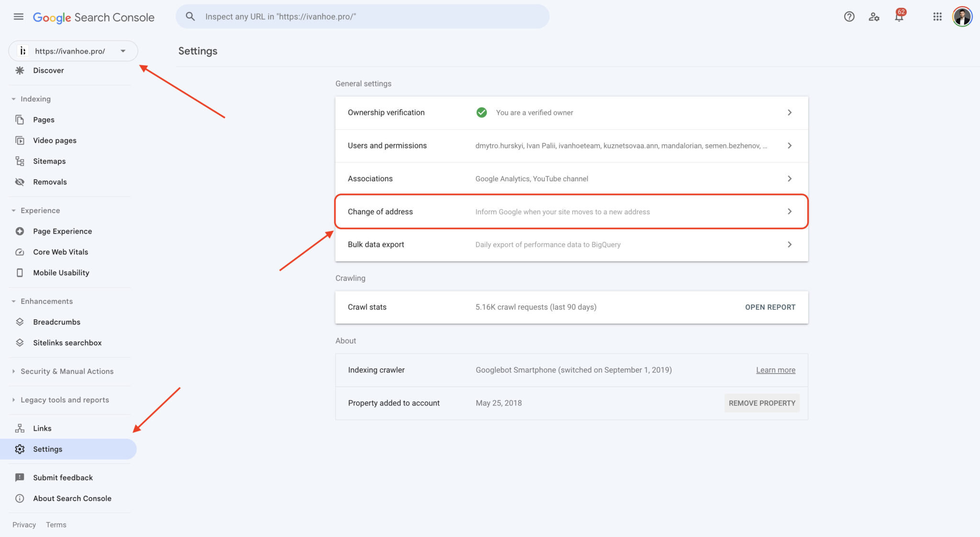Open Page Experience from the navigation
The height and width of the screenshot is (537, 980).
pos(62,231)
